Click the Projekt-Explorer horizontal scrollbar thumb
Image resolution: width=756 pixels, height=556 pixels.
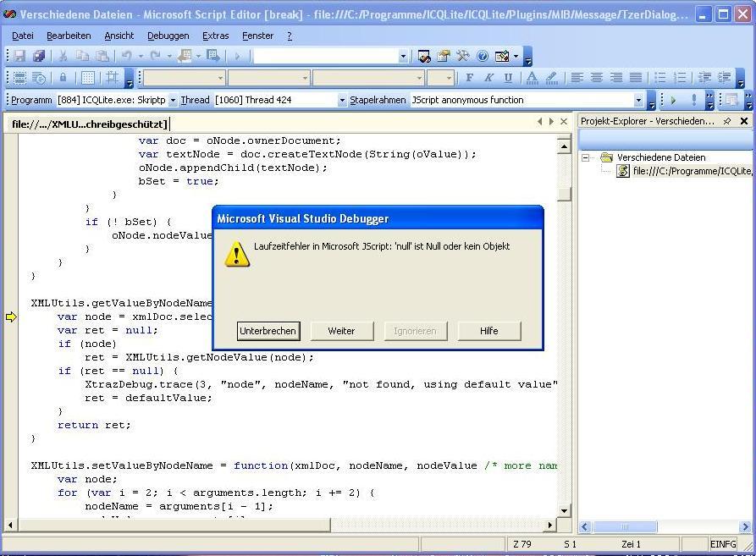625,526
